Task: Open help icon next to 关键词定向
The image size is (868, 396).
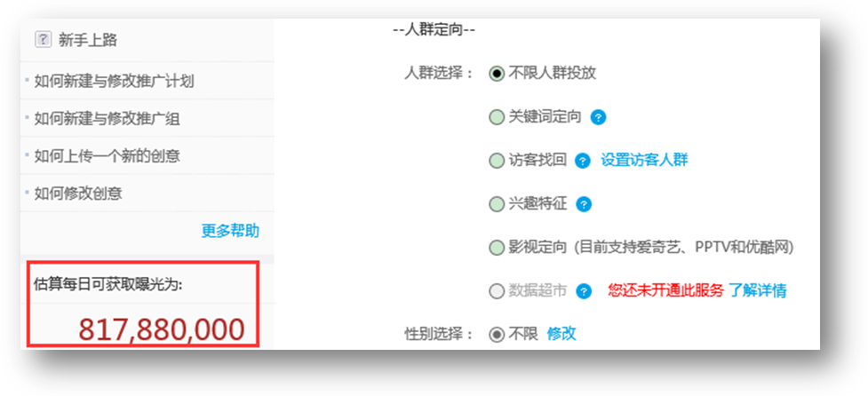Action: [599, 118]
